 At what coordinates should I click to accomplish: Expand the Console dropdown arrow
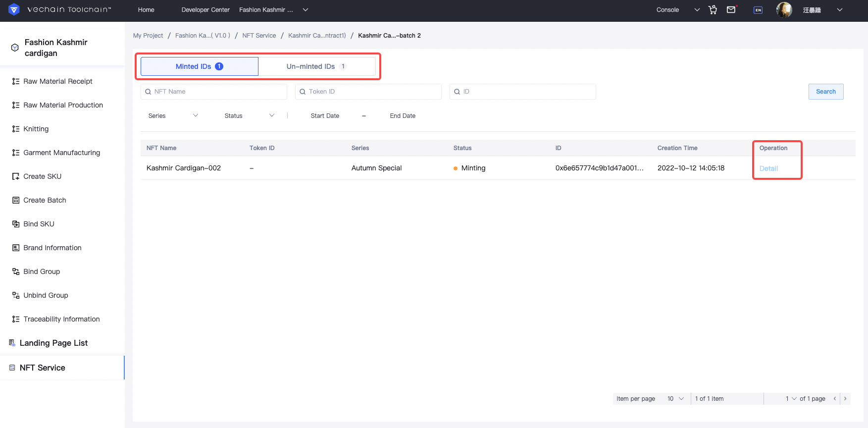coord(697,10)
